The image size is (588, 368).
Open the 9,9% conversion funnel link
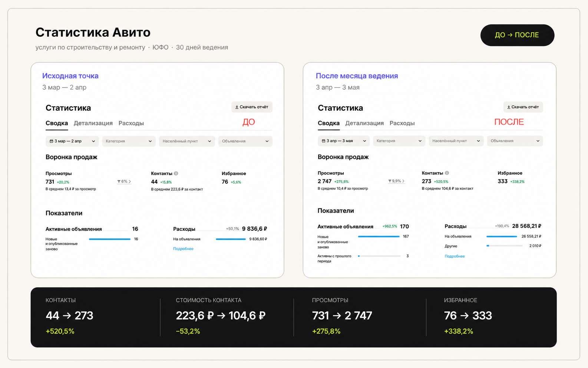pyautogui.click(x=396, y=181)
